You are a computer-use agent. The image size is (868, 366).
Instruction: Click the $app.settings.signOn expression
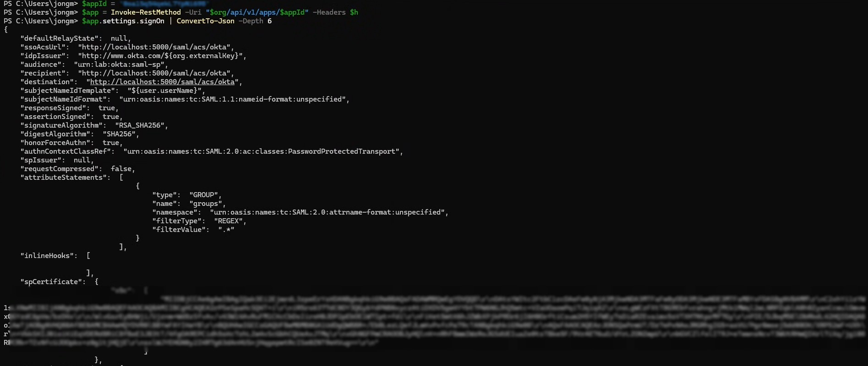pyautogui.click(x=123, y=21)
